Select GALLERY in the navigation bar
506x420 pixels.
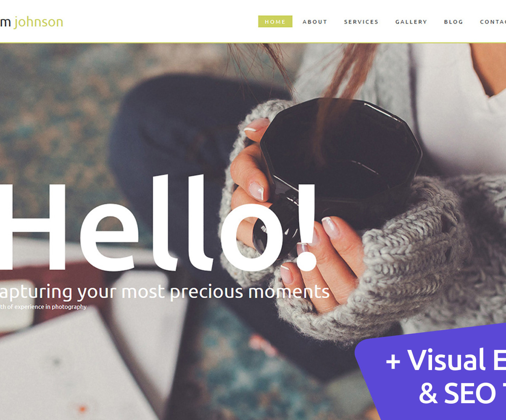411,22
